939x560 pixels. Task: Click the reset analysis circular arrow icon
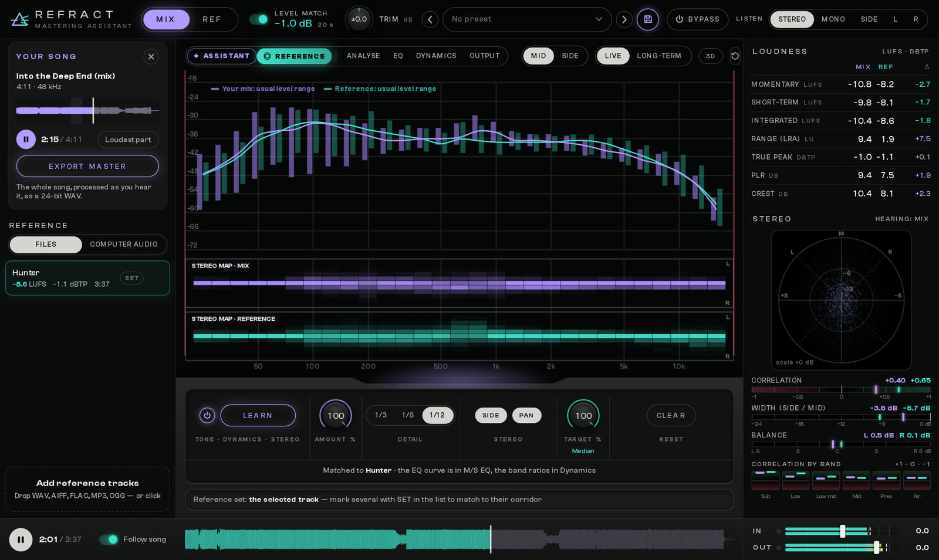(735, 56)
